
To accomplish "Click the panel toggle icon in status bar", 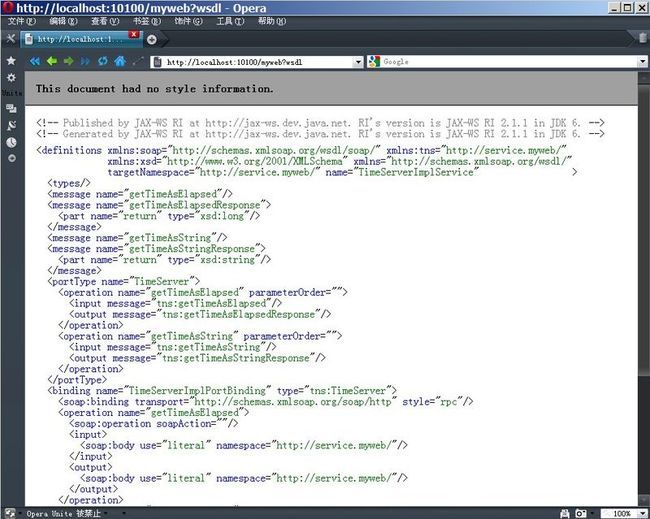I will (x=10, y=513).
